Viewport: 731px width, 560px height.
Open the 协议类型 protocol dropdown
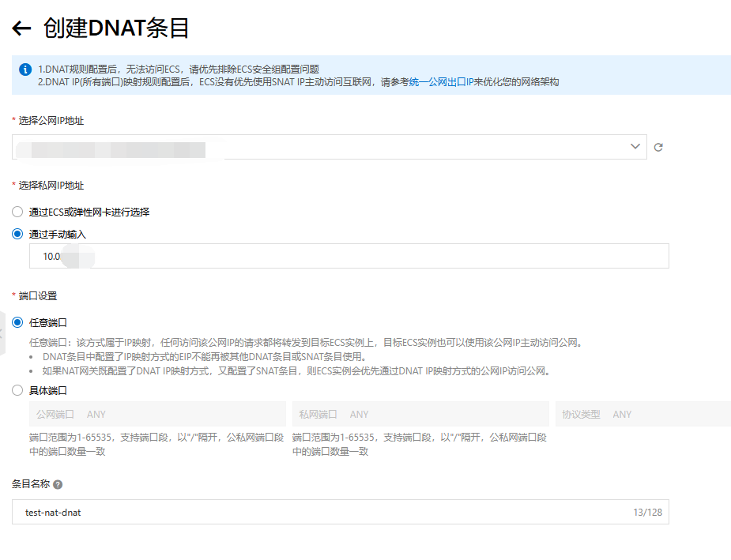click(x=642, y=414)
